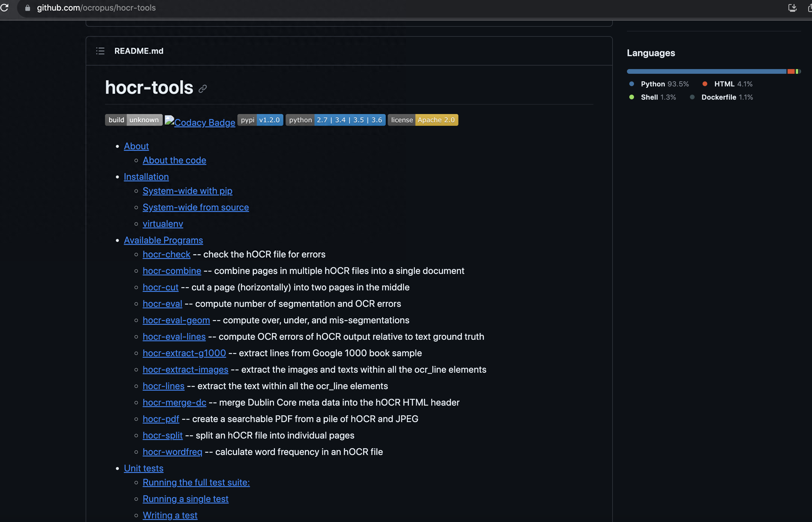
Task: Expand the Installation section link
Action: pos(146,177)
